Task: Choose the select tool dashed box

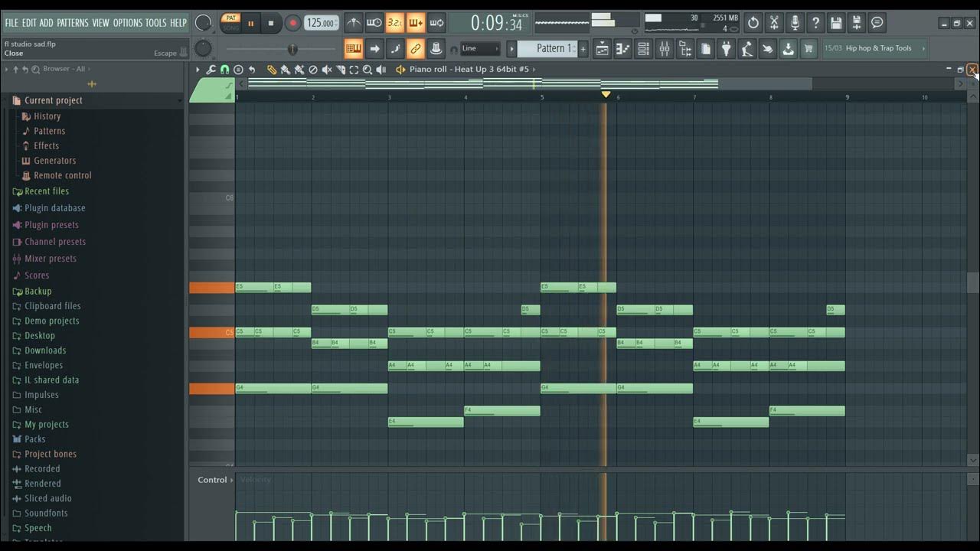Action: pyautogui.click(x=354, y=70)
